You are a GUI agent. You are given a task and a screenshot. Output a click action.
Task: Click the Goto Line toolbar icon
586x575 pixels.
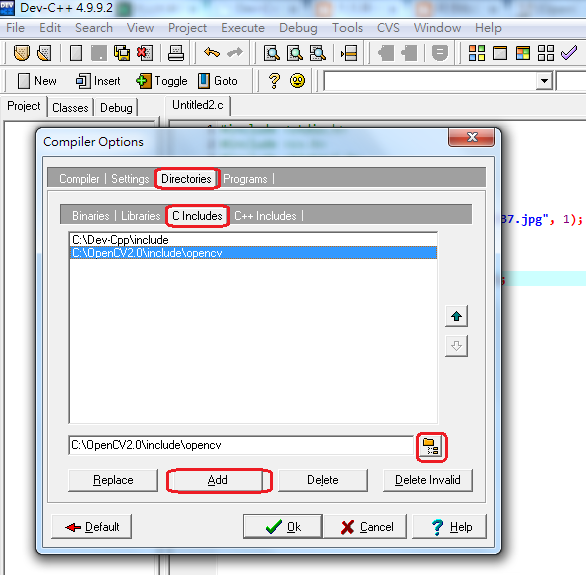coord(349,53)
